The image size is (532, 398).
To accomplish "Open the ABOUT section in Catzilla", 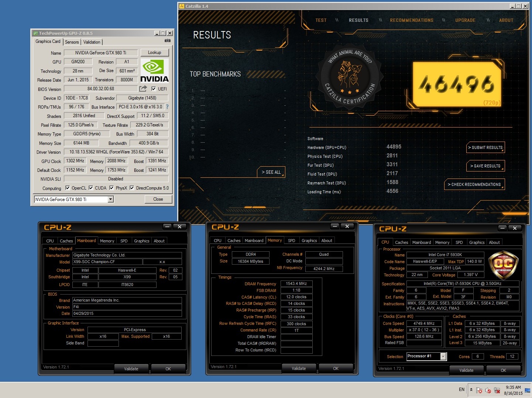I will [x=506, y=20].
